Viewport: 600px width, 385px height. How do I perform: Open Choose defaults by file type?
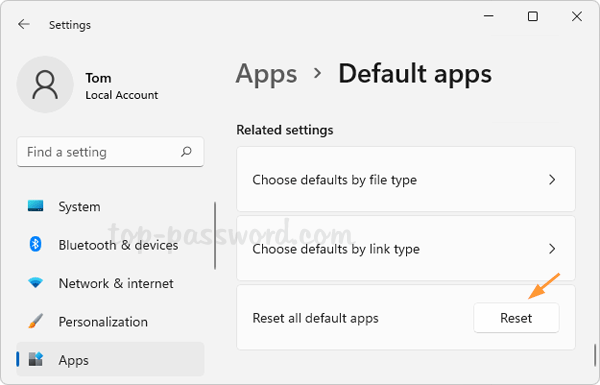coord(406,179)
